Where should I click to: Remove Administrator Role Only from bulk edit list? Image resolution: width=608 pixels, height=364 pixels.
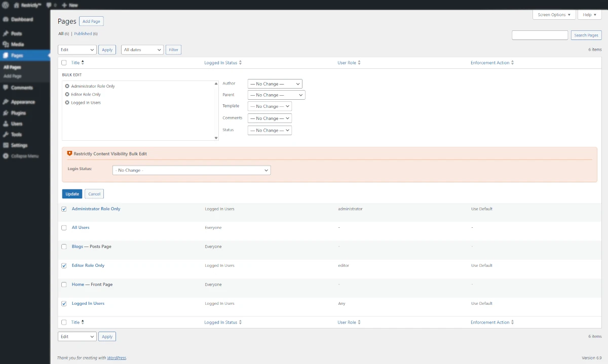click(x=67, y=86)
